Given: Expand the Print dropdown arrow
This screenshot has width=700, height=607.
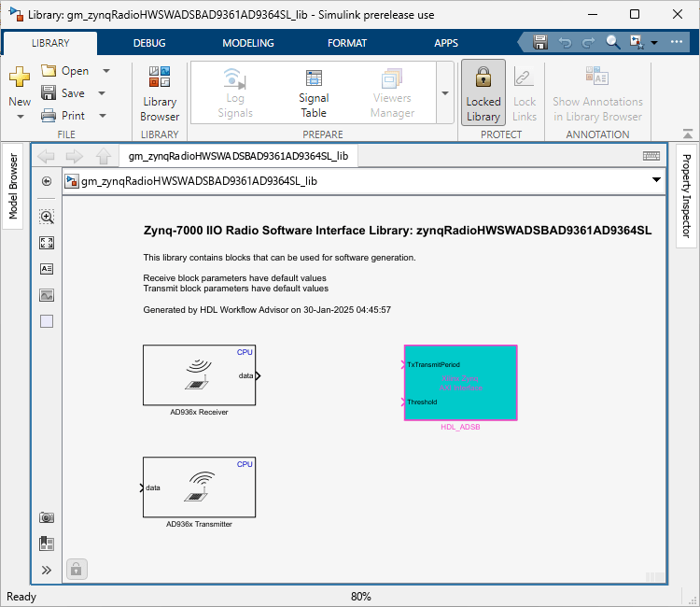Looking at the screenshot, I should pyautogui.click(x=103, y=115).
